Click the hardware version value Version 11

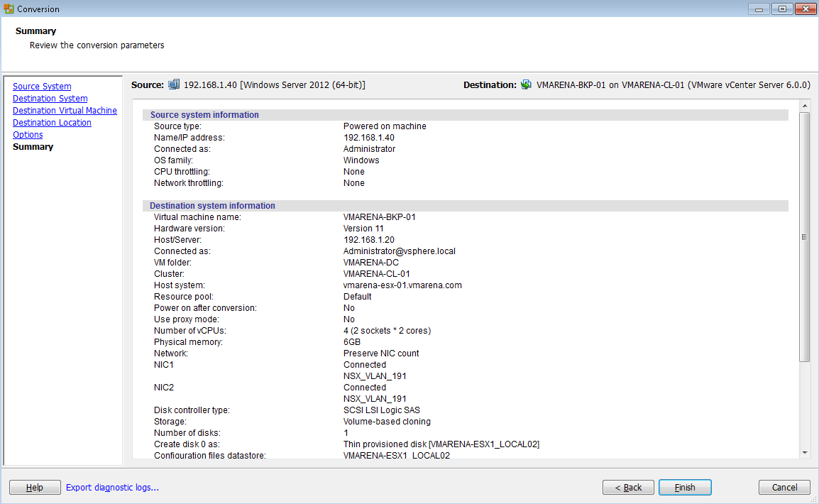pos(363,229)
